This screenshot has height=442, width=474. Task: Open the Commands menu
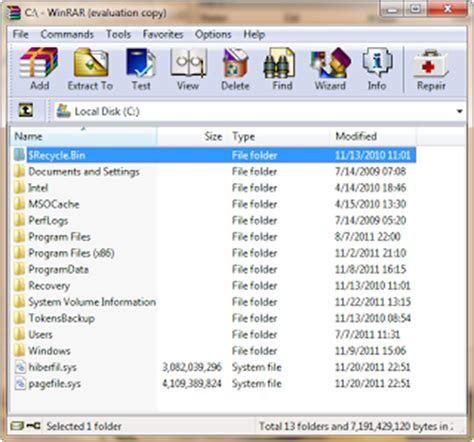tap(67, 34)
